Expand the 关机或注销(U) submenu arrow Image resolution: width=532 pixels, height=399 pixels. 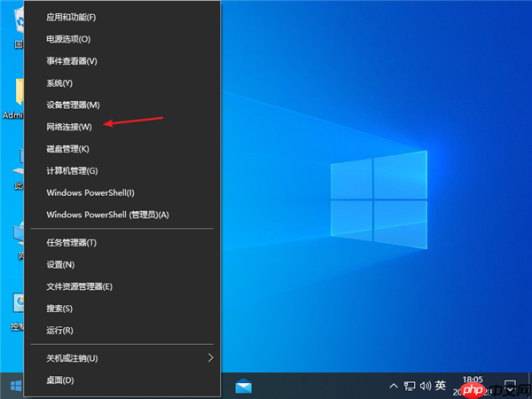click(211, 358)
